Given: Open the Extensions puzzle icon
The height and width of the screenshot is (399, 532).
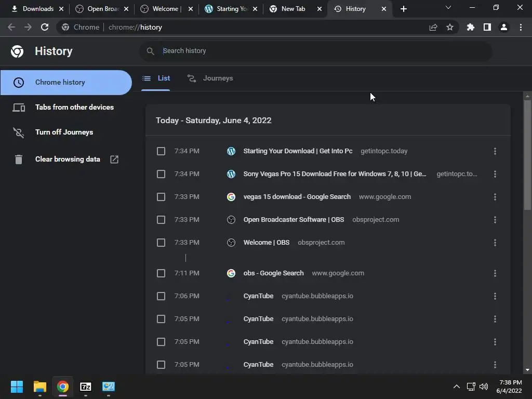Looking at the screenshot, I should point(471,27).
